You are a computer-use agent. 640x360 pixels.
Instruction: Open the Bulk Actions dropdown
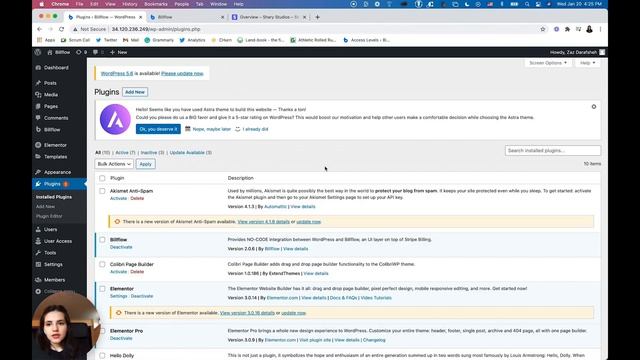[114, 164]
